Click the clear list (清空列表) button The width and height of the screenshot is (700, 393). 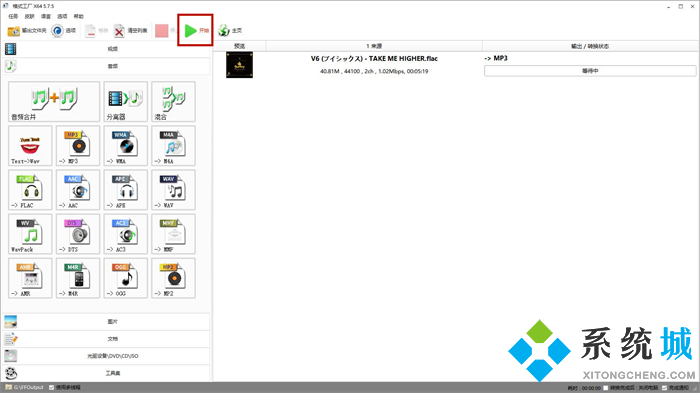point(130,30)
